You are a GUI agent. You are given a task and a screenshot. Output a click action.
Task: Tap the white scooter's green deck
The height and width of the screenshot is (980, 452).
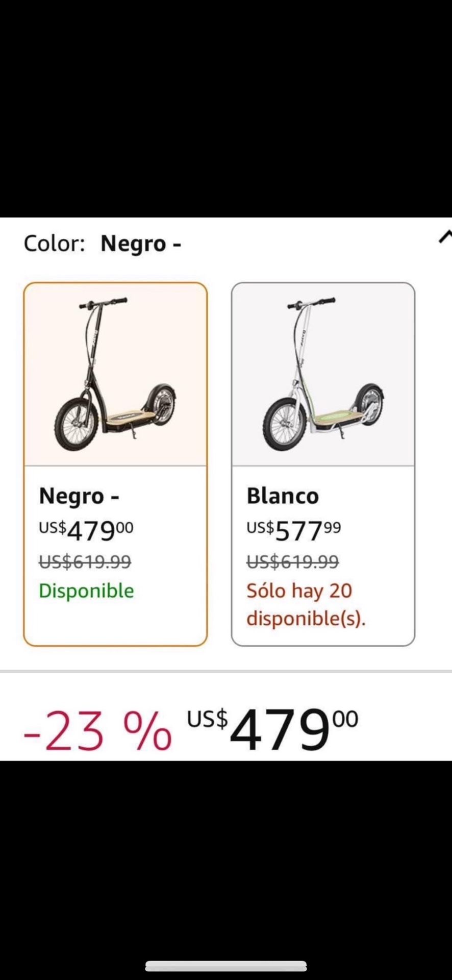337,415
